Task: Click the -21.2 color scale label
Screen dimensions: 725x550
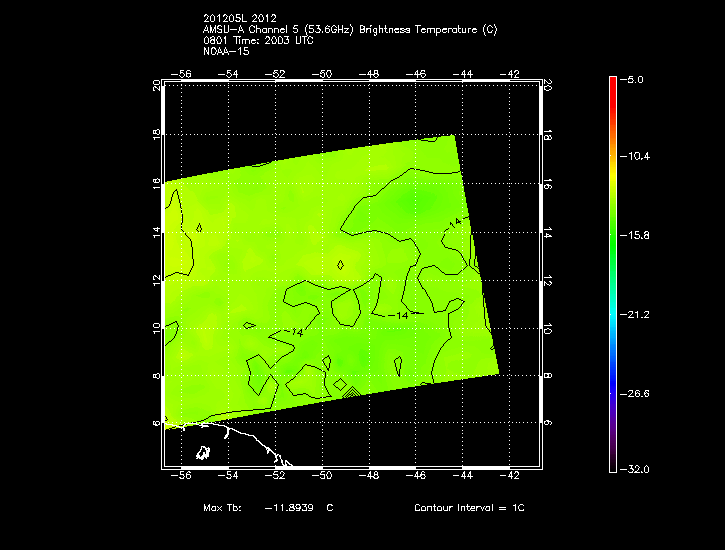Action: point(636,314)
